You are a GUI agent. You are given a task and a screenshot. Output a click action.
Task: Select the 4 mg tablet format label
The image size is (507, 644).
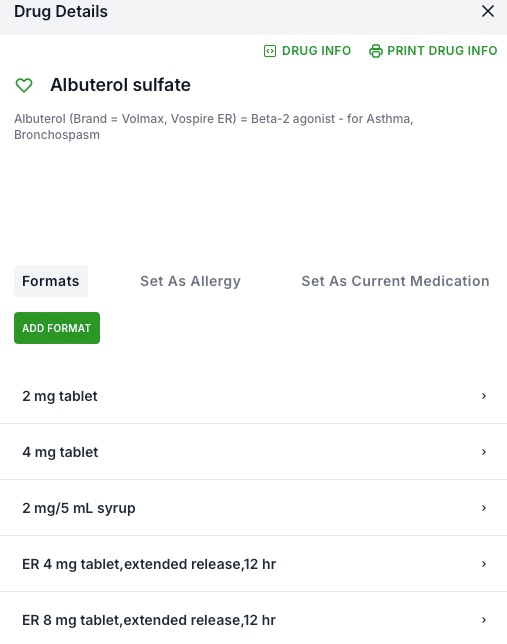coord(60,452)
